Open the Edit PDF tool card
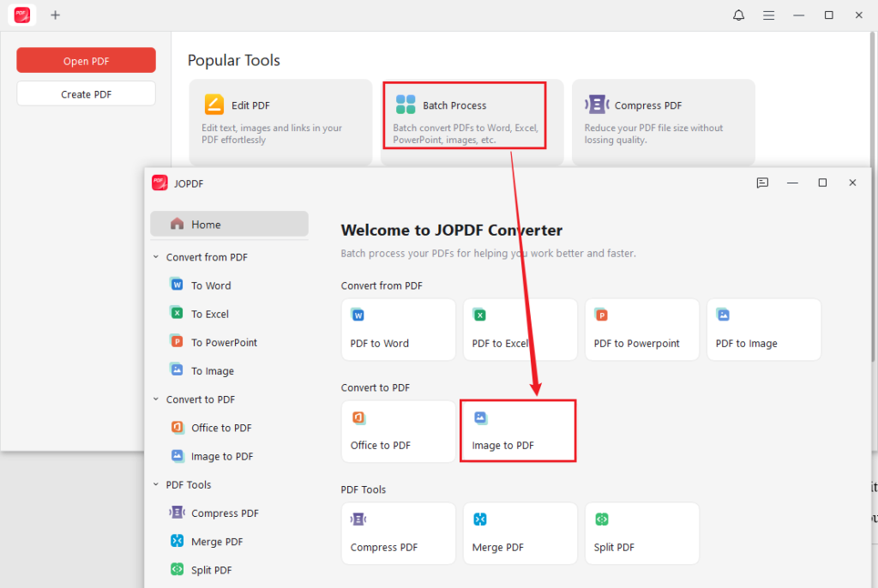This screenshot has height=588, width=878. pos(280,122)
